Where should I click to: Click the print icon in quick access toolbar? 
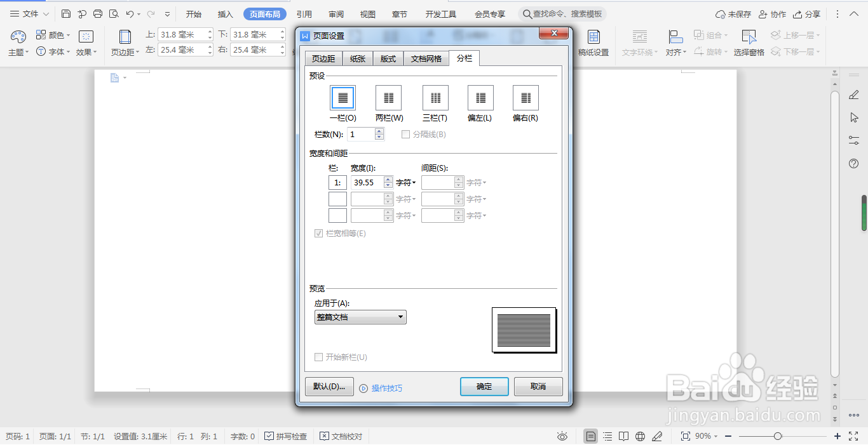97,13
